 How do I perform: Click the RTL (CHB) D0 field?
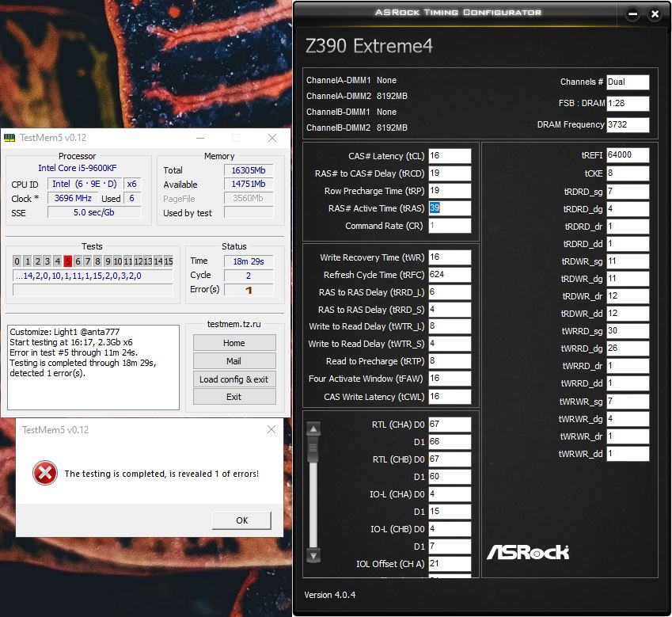tap(450, 459)
